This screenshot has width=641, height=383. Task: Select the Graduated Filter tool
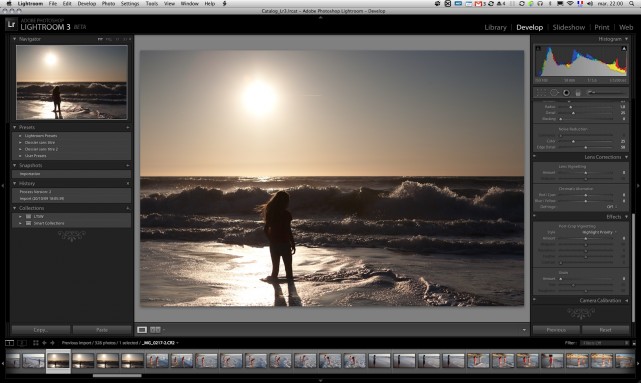click(x=578, y=93)
